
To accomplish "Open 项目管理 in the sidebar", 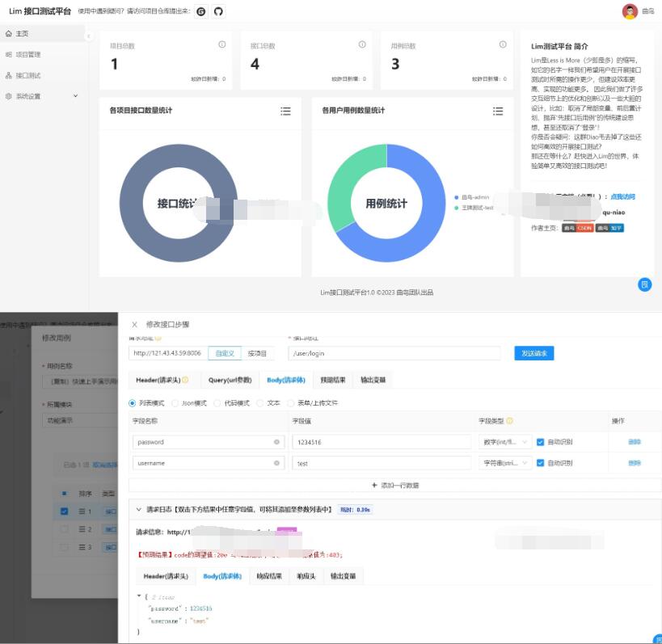I will point(27,55).
